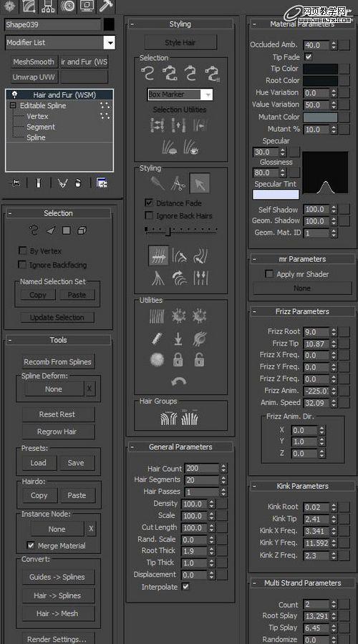Viewport: 358px width, 644px height.
Task: Click the Load presets button
Action: tap(38, 463)
